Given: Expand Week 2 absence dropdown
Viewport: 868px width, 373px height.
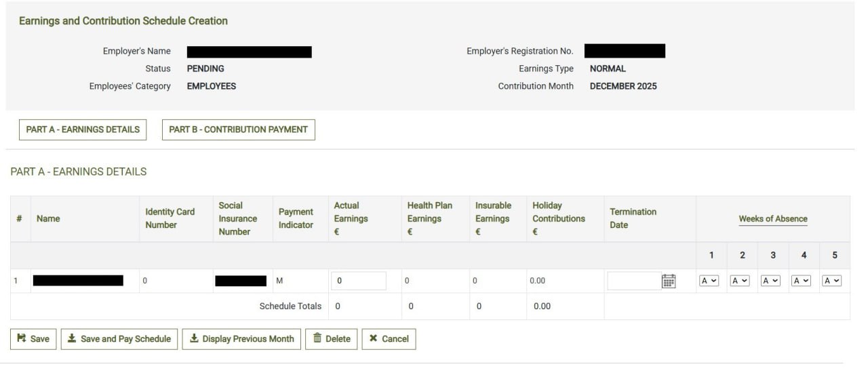Looking at the screenshot, I should pyautogui.click(x=739, y=281).
